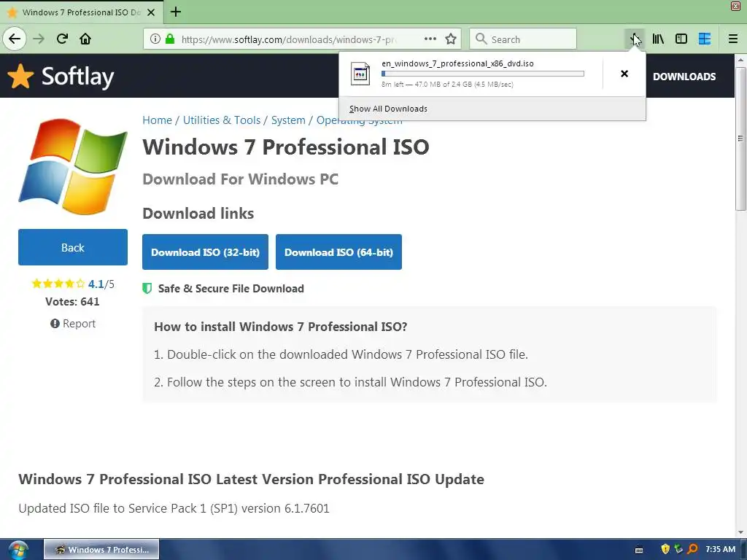Click the address bar URL

click(288, 39)
